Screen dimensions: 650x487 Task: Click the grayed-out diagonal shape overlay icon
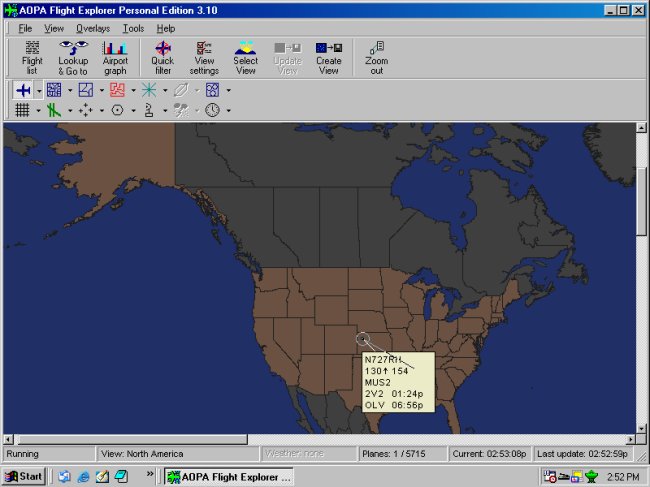pos(181,90)
